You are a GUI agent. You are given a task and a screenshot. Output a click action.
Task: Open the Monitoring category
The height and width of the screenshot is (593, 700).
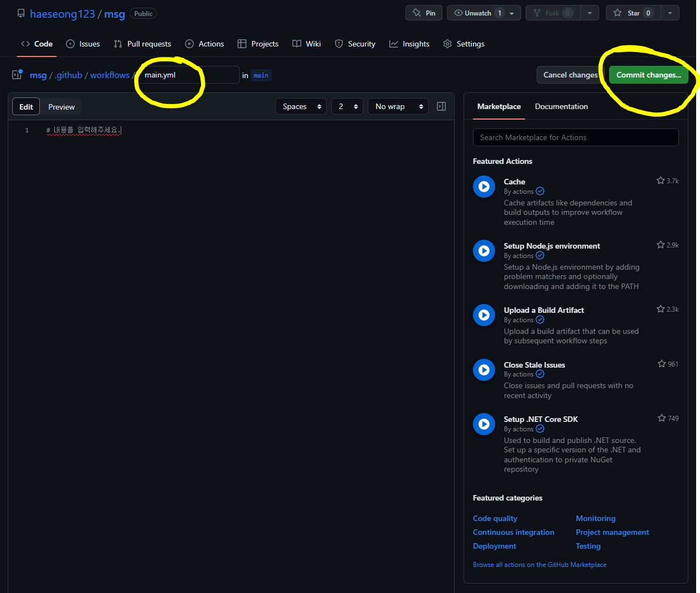596,518
